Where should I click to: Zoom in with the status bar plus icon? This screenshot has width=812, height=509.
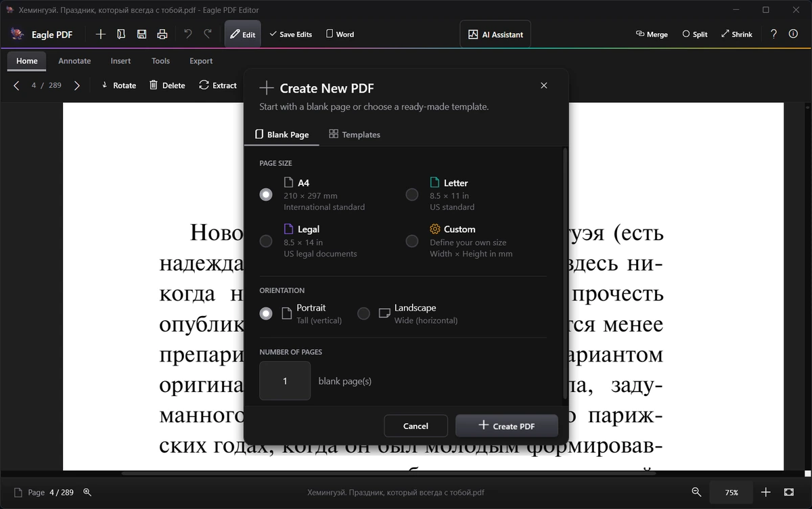pos(766,492)
